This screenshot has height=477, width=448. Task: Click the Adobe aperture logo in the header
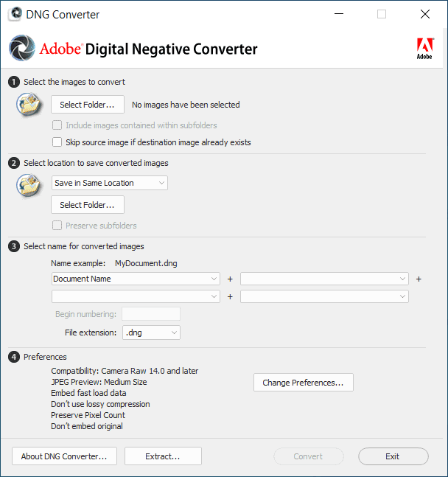[x=22, y=48]
